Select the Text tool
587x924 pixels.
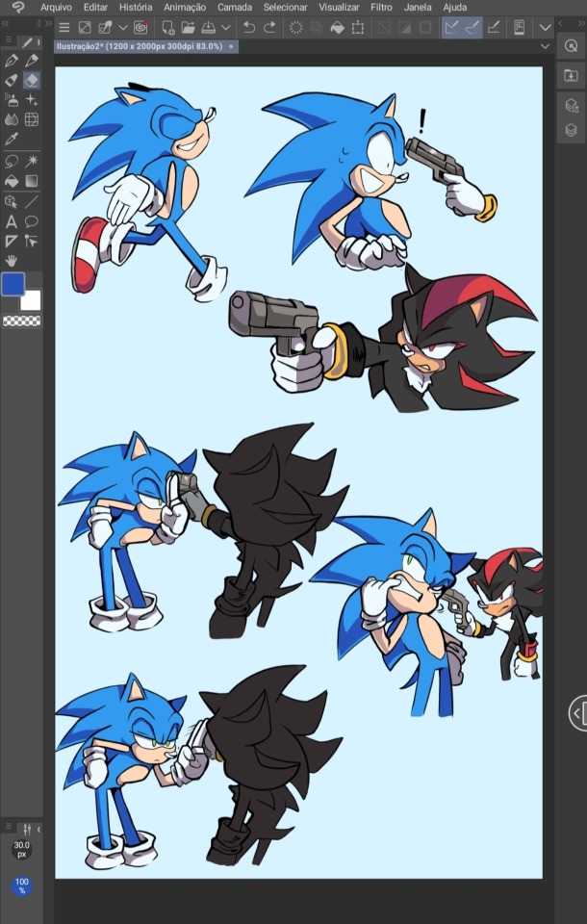[12, 221]
